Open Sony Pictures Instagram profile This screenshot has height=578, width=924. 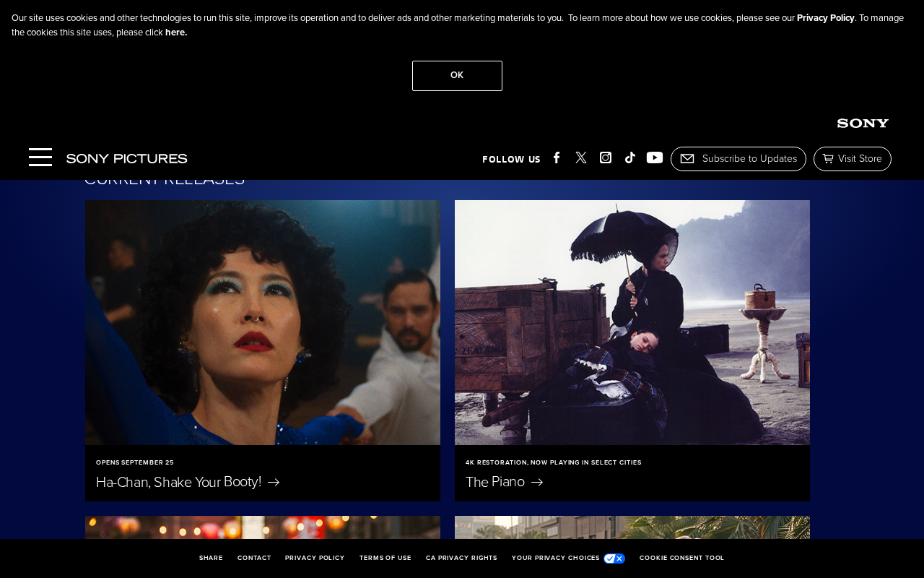606,158
